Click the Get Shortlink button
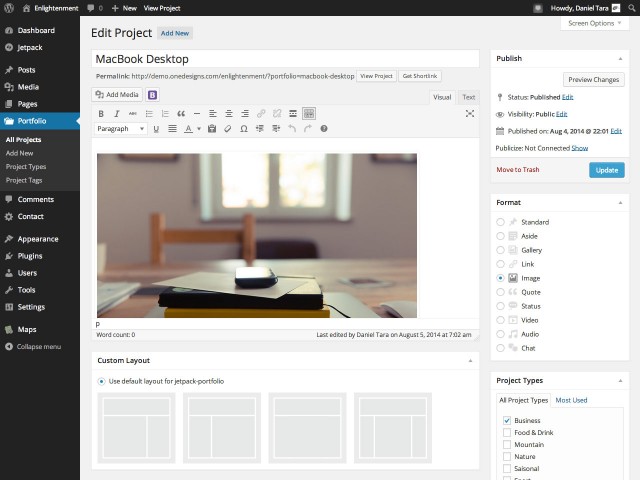The width and height of the screenshot is (640, 480). point(420,76)
